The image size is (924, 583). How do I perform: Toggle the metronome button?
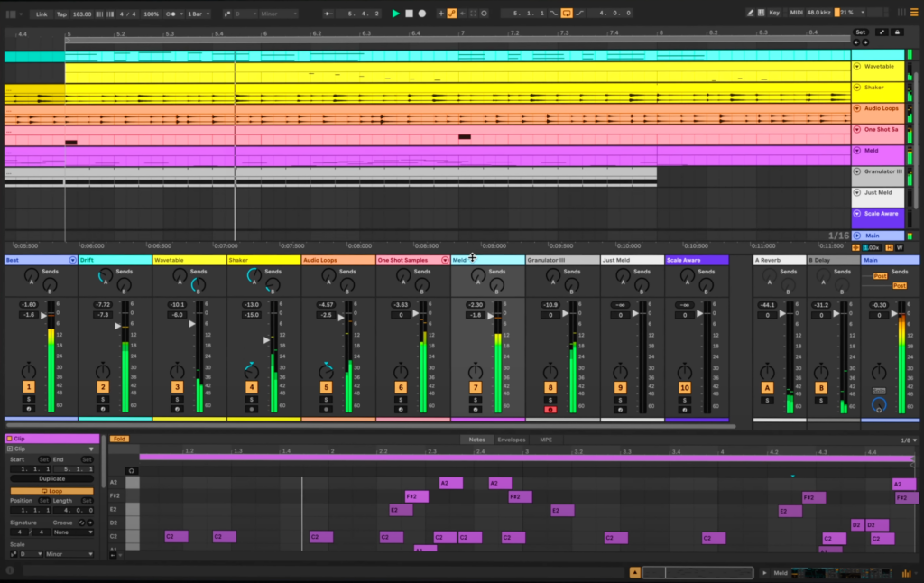click(171, 14)
